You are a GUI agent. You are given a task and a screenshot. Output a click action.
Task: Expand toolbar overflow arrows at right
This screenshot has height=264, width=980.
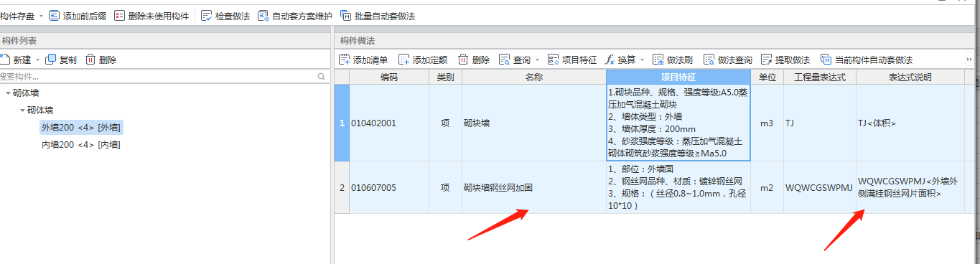pos(969,60)
